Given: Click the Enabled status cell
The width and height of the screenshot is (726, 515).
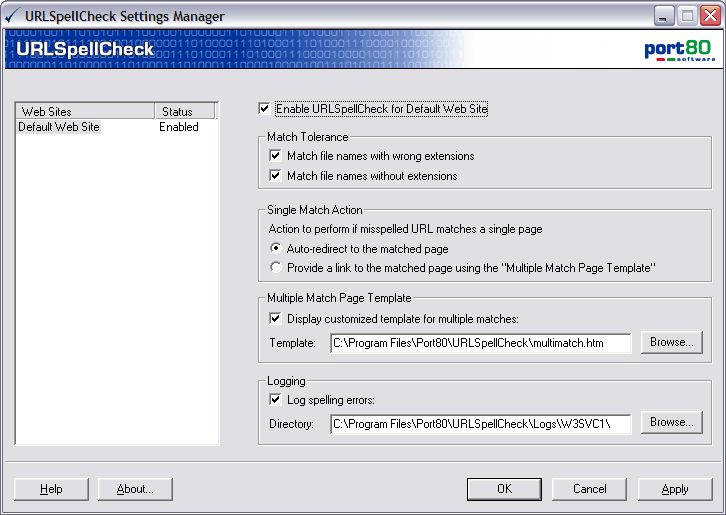Looking at the screenshot, I should (179, 127).
